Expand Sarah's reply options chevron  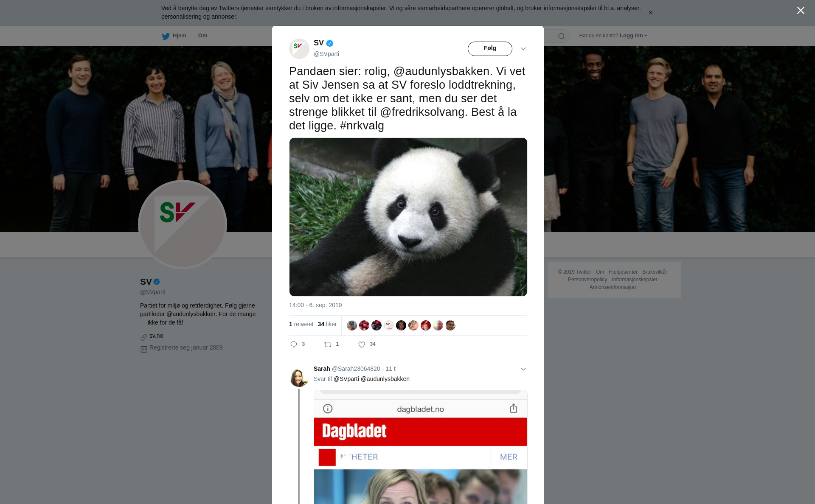[x=523, y=369]
